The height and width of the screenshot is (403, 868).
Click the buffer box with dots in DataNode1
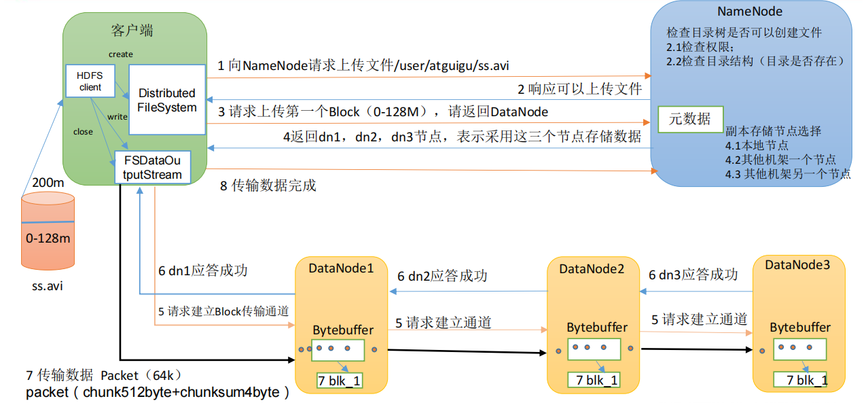(x=338, y=351)
